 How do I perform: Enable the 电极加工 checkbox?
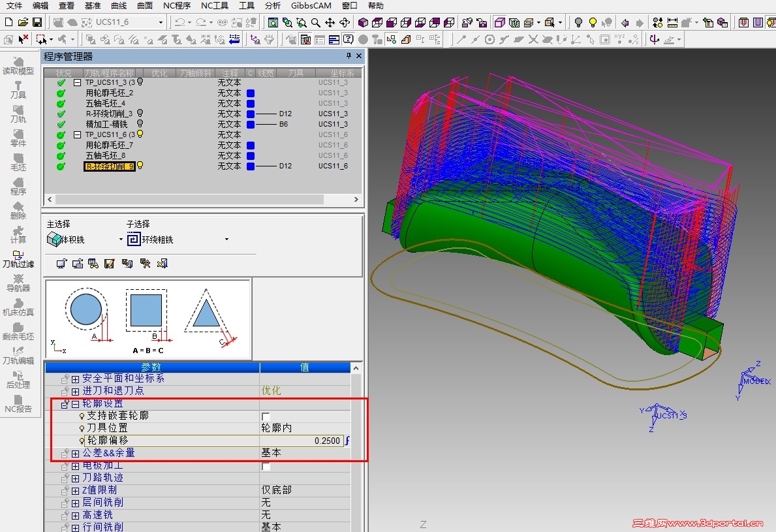(x=266, y=466)
